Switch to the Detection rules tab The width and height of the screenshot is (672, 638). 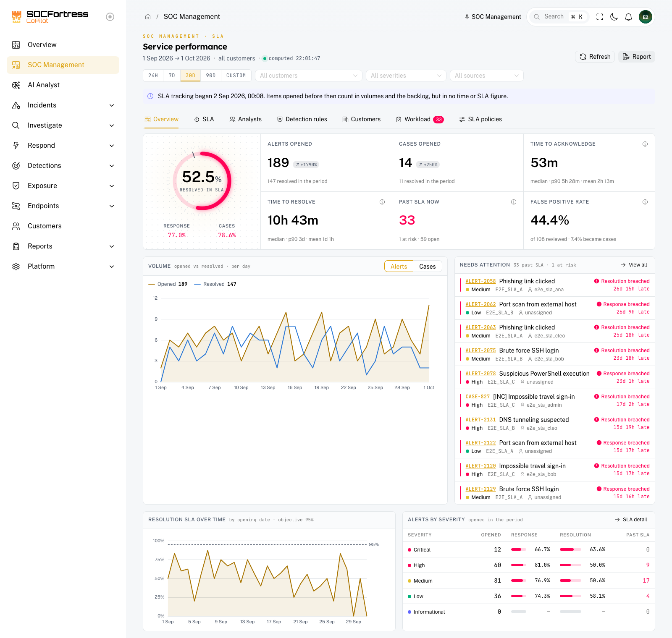(x=302, y=120)
